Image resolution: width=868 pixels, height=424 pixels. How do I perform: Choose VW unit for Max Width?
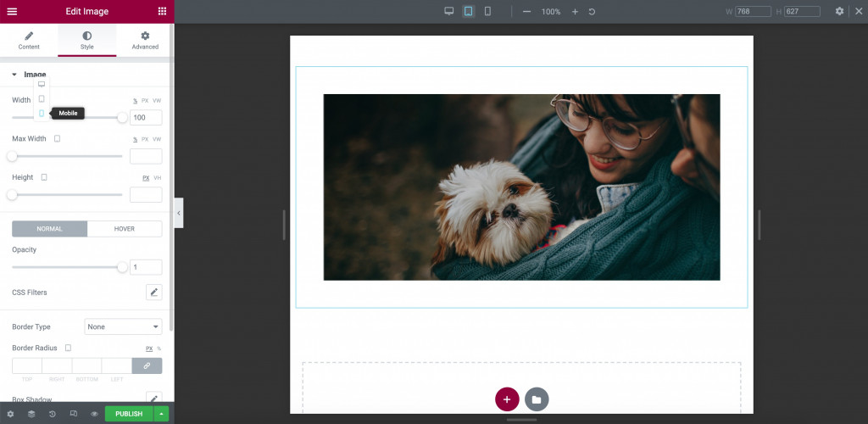coord(157,139)
